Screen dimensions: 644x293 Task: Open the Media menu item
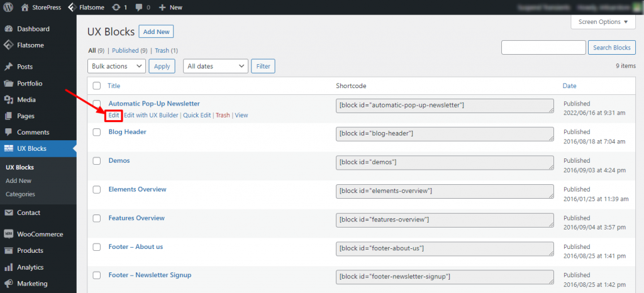(38, 100)
